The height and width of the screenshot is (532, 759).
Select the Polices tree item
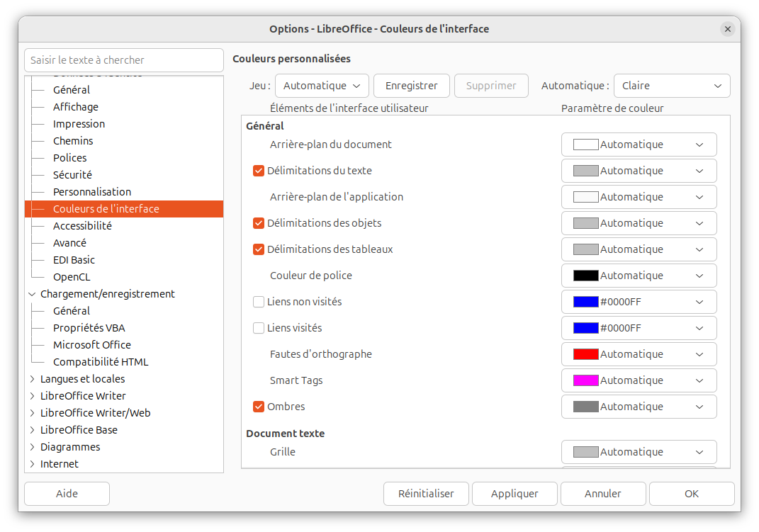click(x=69, y=158)
